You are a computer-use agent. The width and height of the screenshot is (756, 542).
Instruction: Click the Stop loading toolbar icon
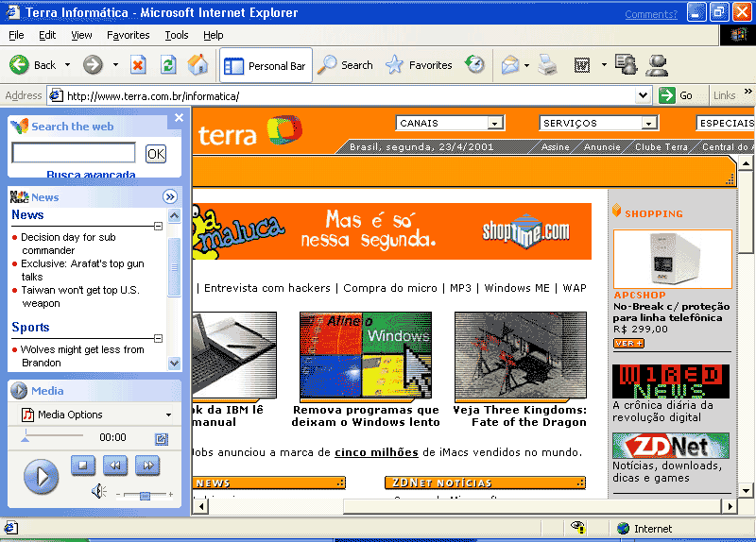[138, 65]
